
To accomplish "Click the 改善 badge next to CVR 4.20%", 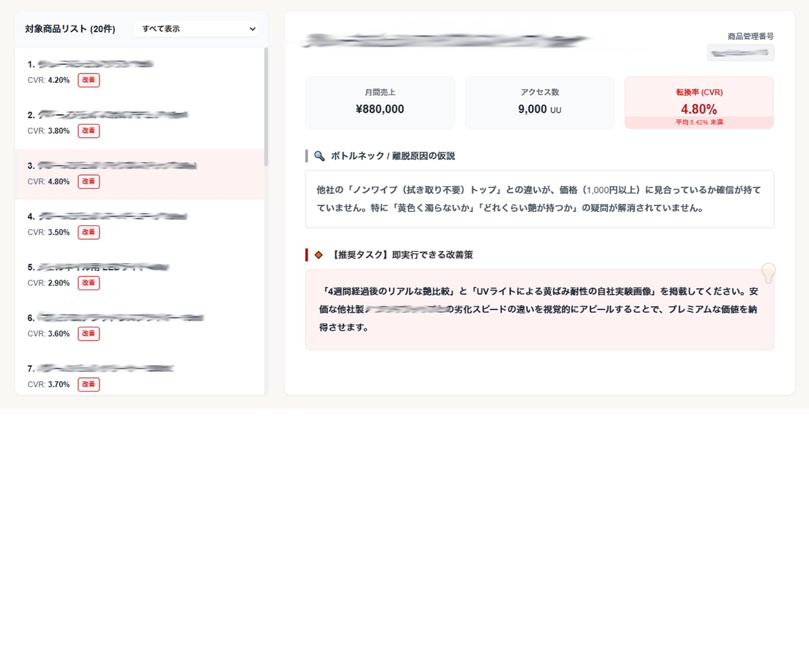I will (x=89, y=80).
